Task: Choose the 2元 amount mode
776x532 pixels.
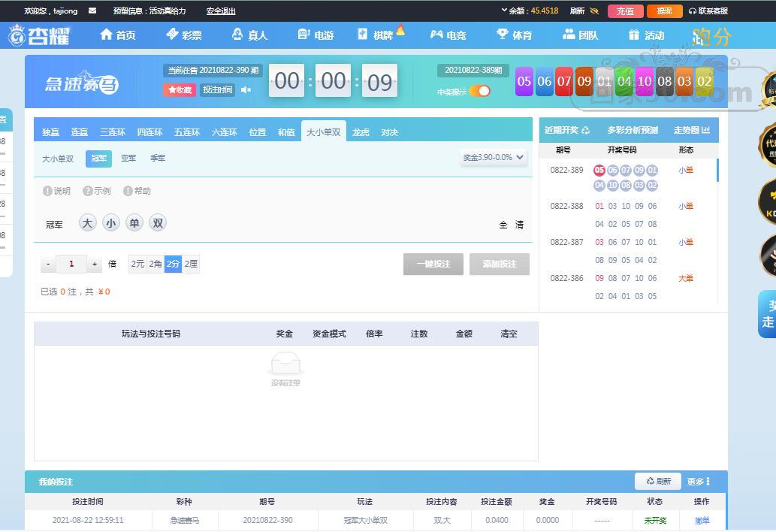Action: [137, 264]
